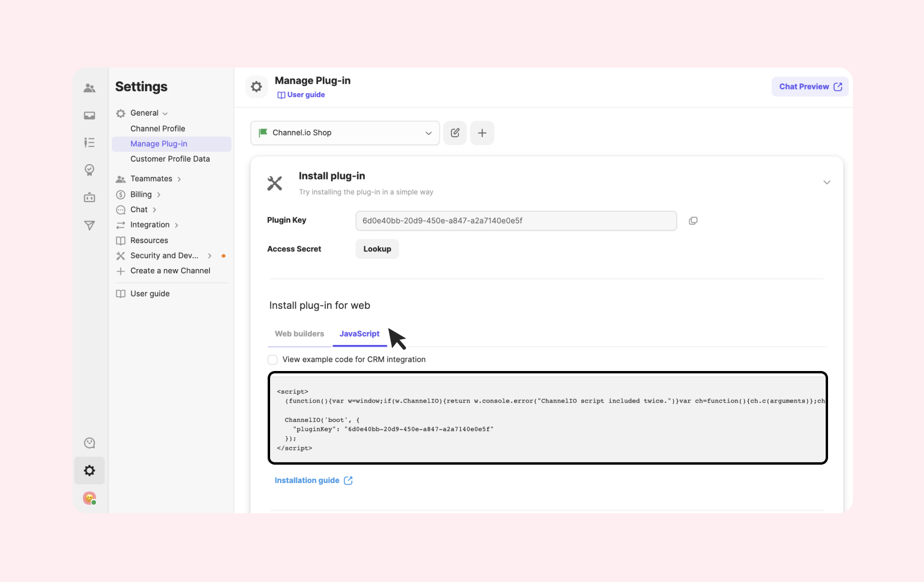Click Create a new Channel
Image resolution: width=924 pixels, height=582 pixels.
171,271
